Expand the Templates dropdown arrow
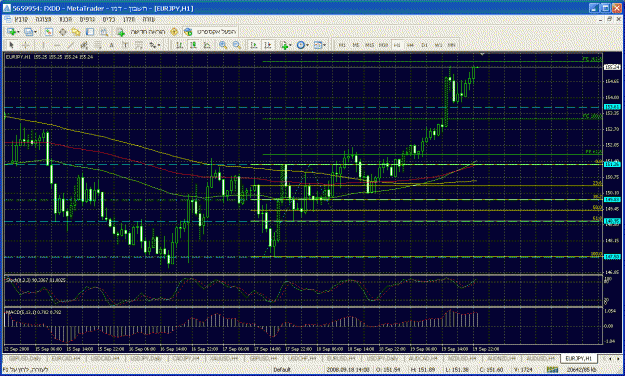Image resolution: width=625 pixels, height=376 pixels. click(x=324, y=45)
